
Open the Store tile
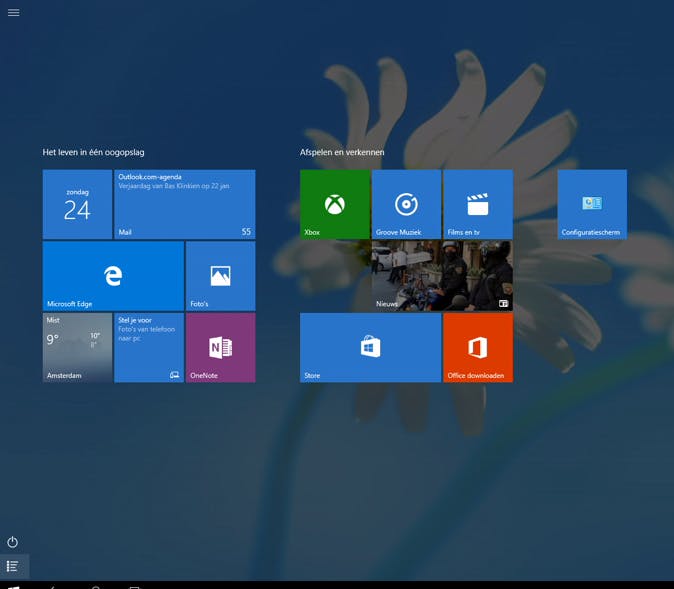[370, 347]
